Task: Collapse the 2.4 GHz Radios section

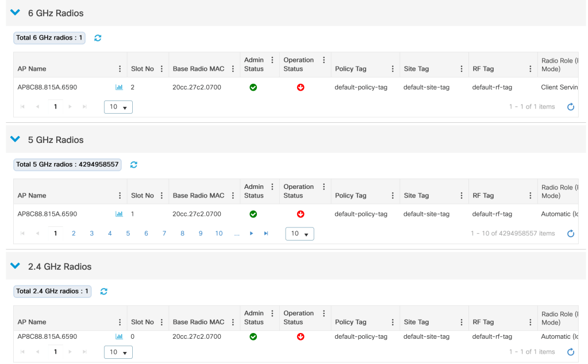Action: tap(16, 266)
